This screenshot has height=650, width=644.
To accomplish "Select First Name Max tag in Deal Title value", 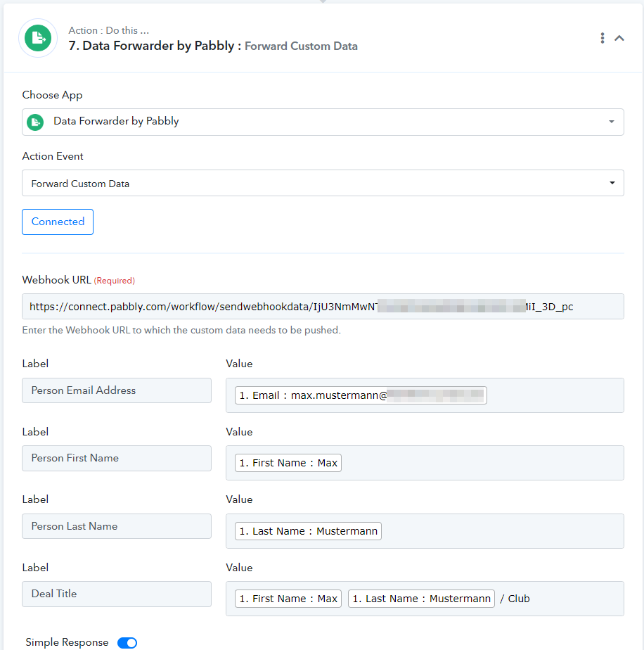I will click(288, 599).
